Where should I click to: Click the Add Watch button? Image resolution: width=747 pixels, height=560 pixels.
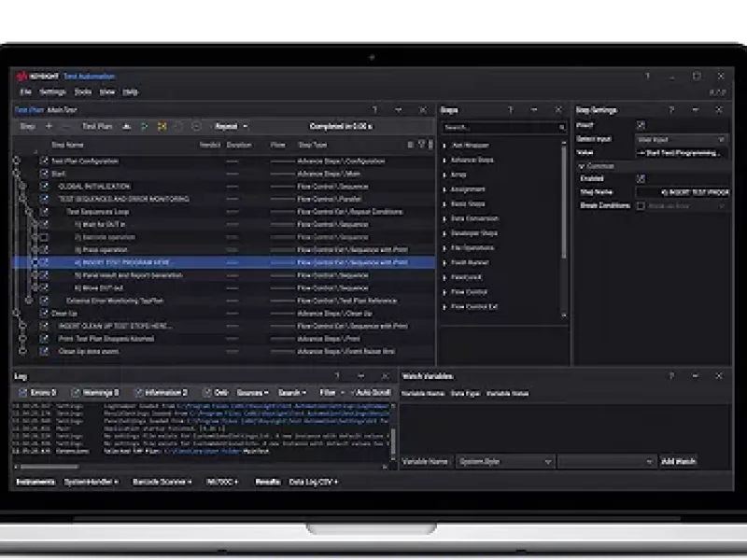[x=679, y=461]
